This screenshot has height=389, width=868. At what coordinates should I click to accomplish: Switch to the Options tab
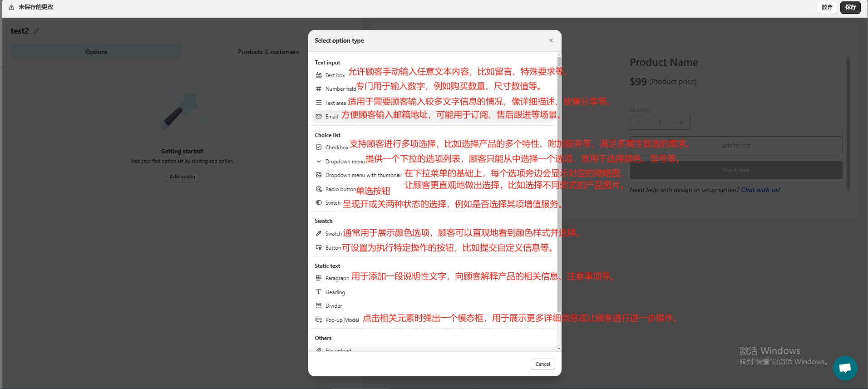96,52
